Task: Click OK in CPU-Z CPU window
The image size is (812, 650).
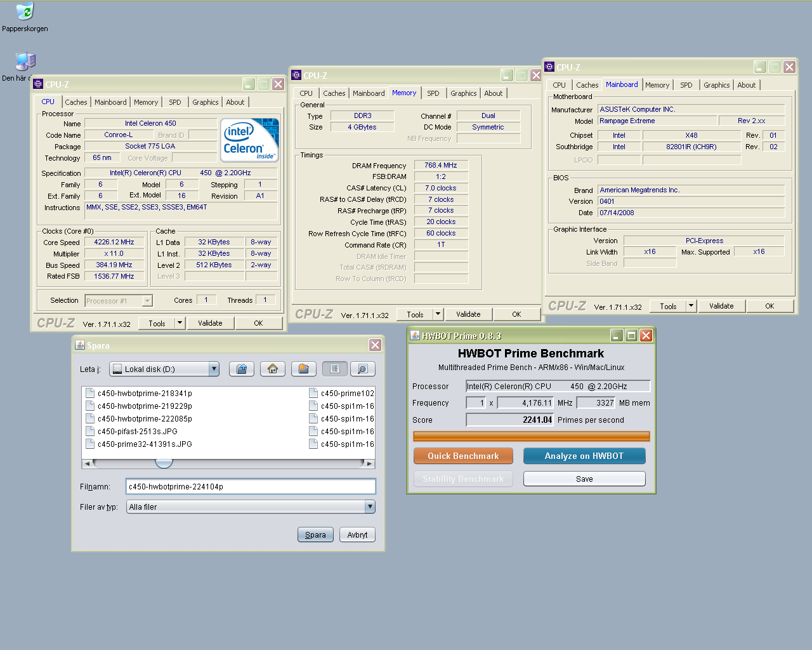Action: tap(258, 323)
